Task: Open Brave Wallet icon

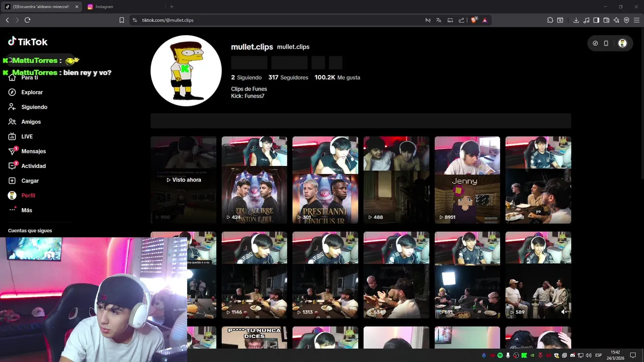Action: point(606,20)
